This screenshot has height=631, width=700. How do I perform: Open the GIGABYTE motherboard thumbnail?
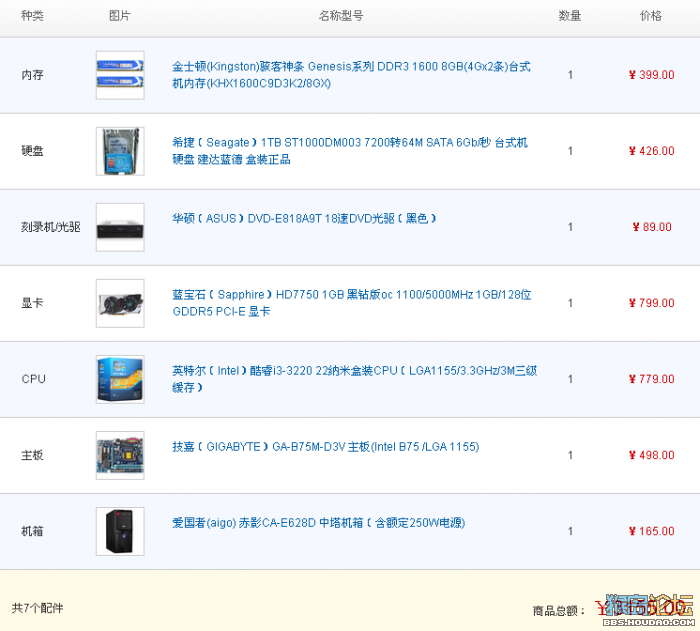(x=120, y=455)
